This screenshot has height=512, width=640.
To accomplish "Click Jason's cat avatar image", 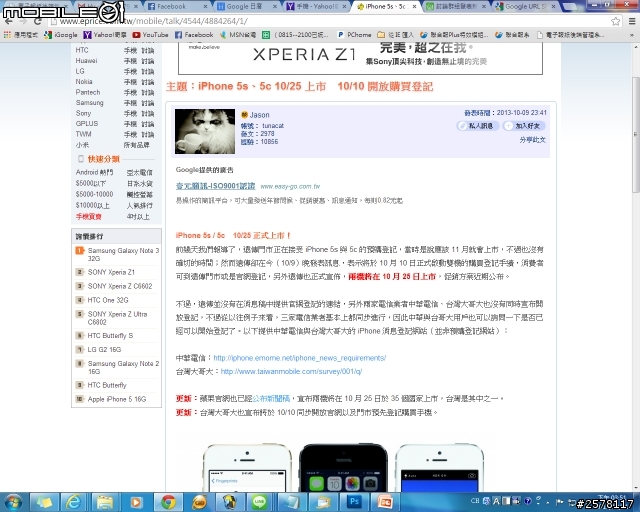I will [205, 131].
